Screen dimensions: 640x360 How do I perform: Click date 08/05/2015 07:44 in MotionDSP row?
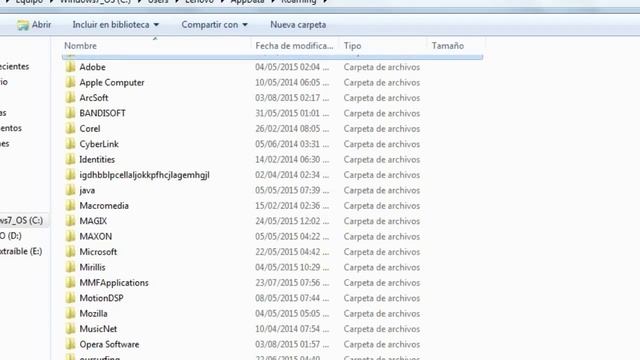(x=292, y=298)
